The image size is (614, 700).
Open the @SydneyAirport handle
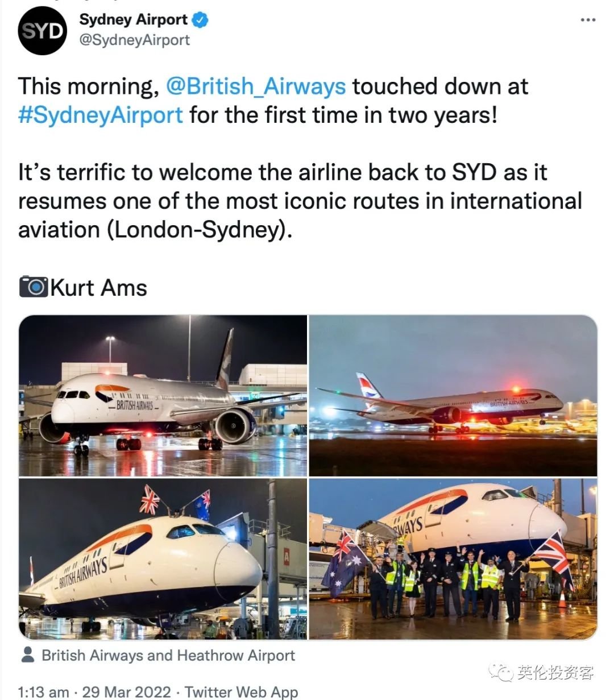click(135, 40)
